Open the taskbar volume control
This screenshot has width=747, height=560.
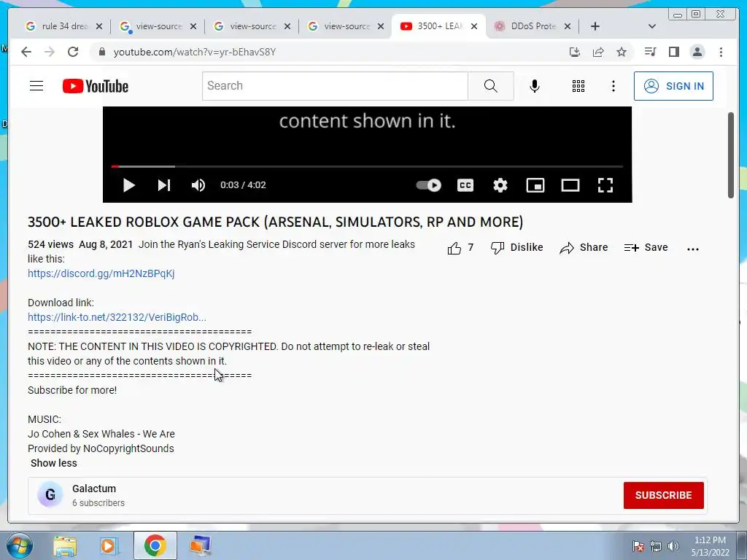tap(673, 546)
